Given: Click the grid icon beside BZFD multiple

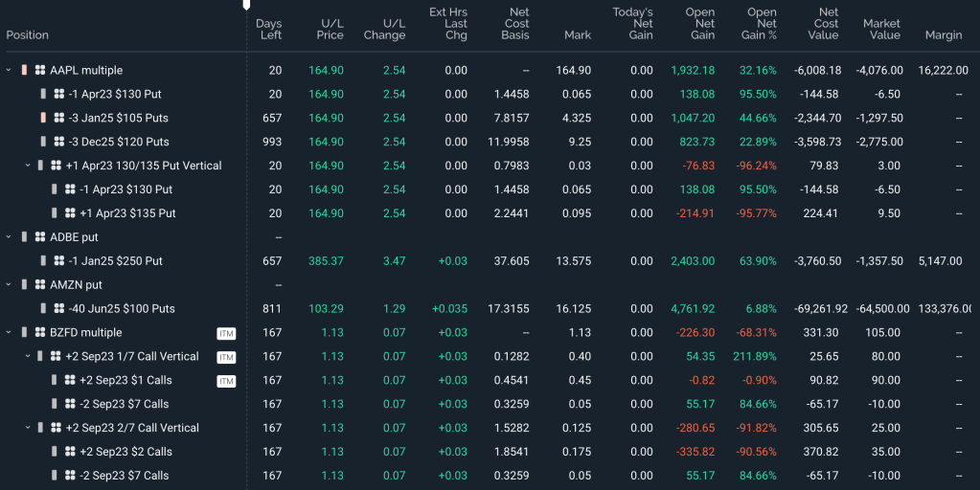Looking at the screenshot, I should pos(39,333).
